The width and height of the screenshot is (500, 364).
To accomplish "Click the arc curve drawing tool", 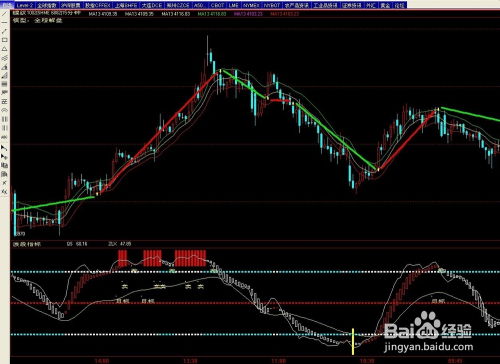I will click(5, 110).
